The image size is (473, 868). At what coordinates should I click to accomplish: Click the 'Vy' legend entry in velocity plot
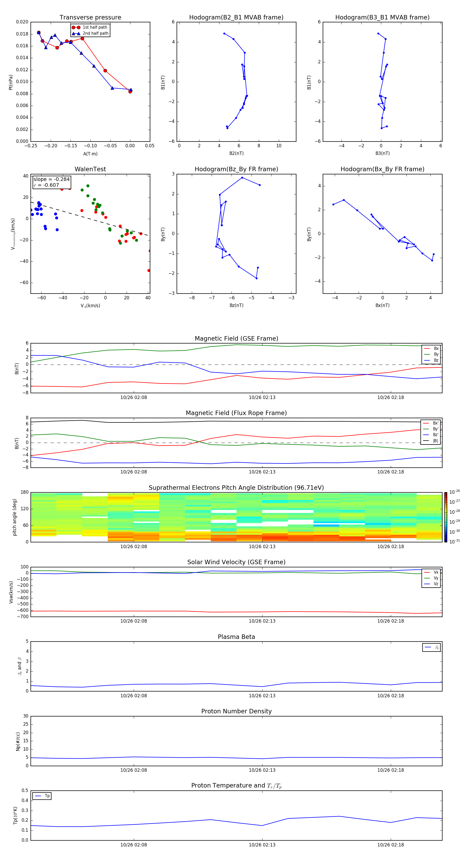point(431,578)
